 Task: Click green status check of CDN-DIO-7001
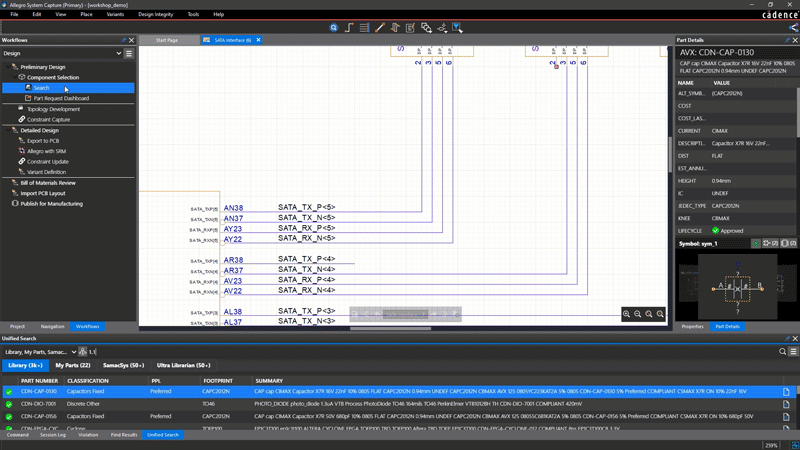tap(9, 404)
